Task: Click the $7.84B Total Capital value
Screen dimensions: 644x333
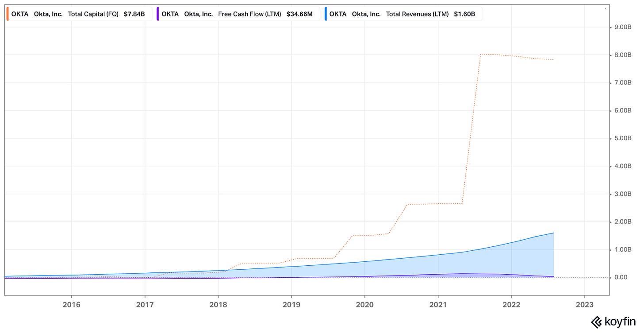Action: tap(134, 14)
